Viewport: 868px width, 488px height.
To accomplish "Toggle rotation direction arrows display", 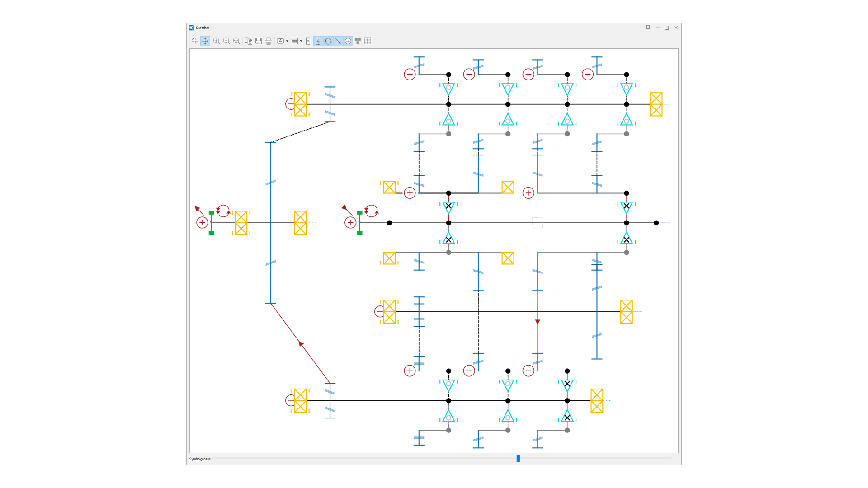I will coord(328,41).
